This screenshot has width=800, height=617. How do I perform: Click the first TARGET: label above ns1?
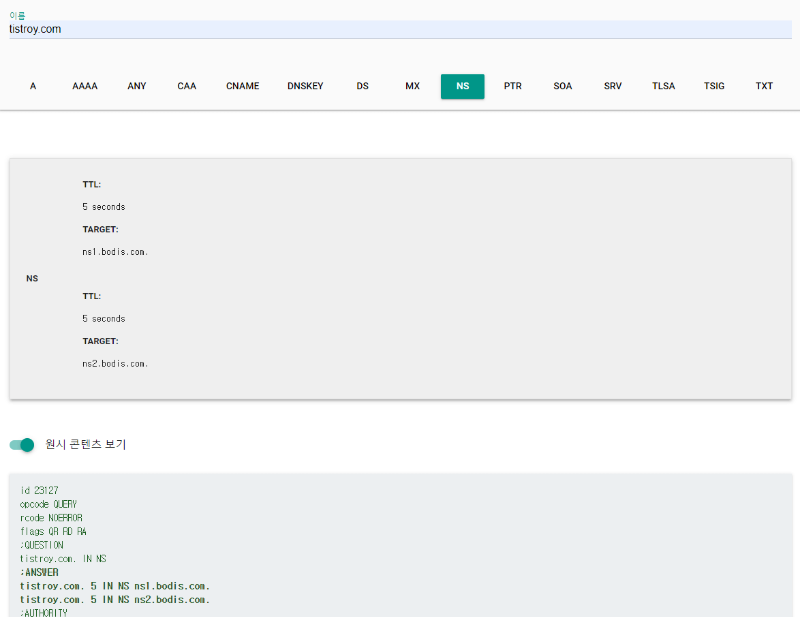coord(101,230)
